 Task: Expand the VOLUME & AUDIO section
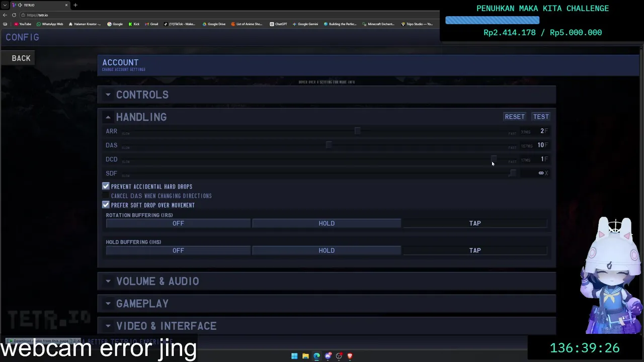pos(327,281)
